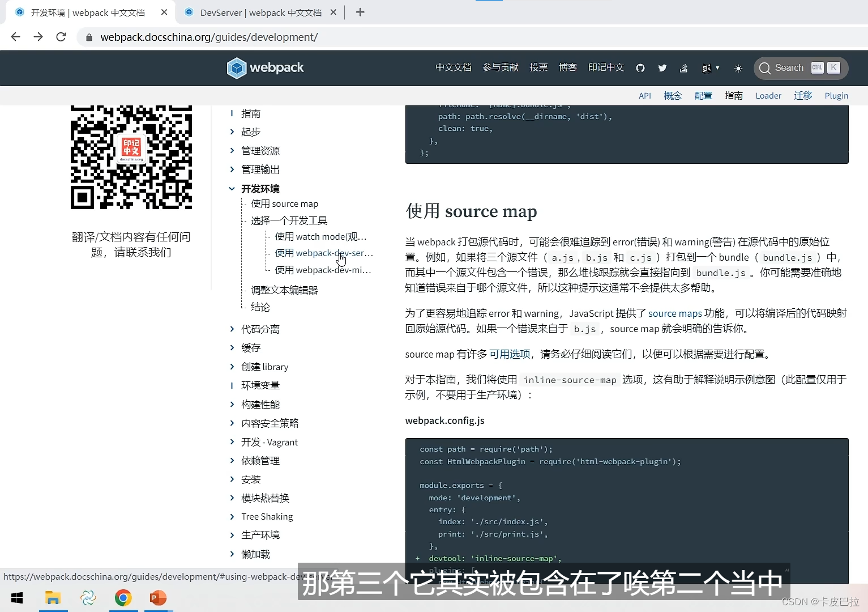The width and height of the screenshot is (868, 612).
Task: Open 博客 in the top nav
Action: tap(568, 67)
